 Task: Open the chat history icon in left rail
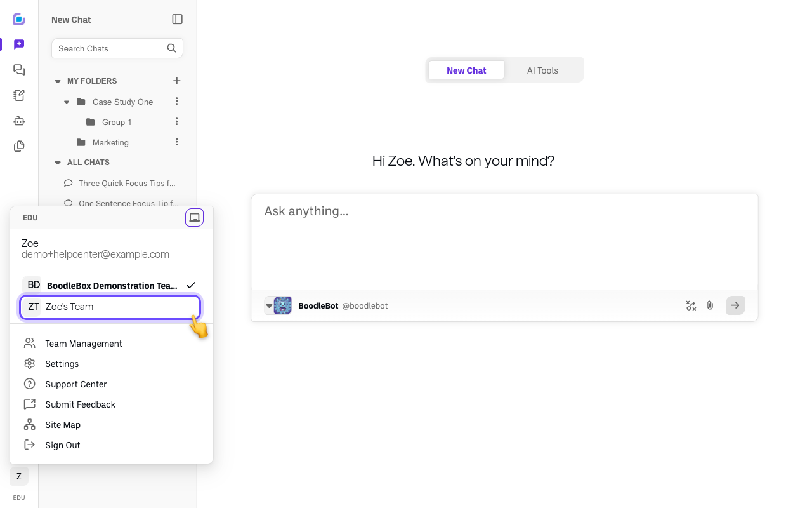pos(19,70)
